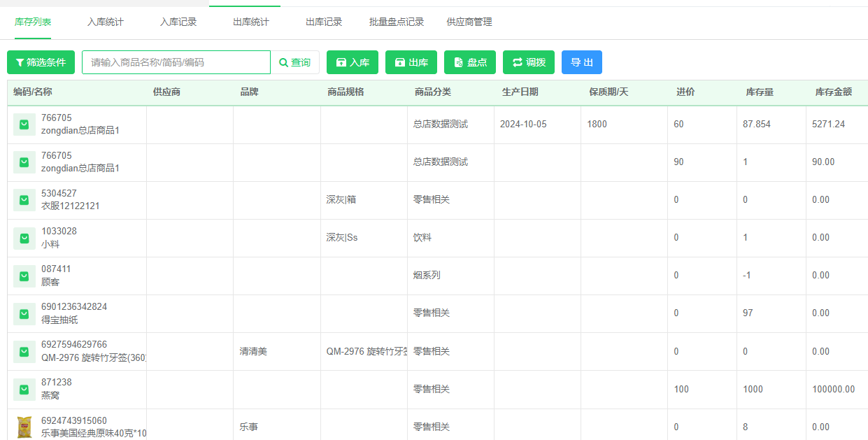The image size is (868, 440).
Task: Click the green product icon for 小料
Action: [24, 238]
